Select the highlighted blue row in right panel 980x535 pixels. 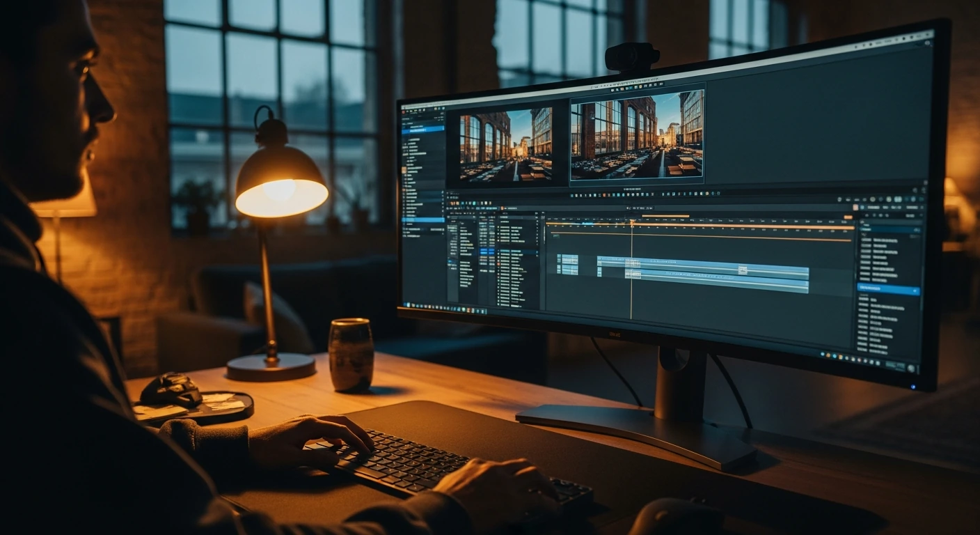point(889,288)
